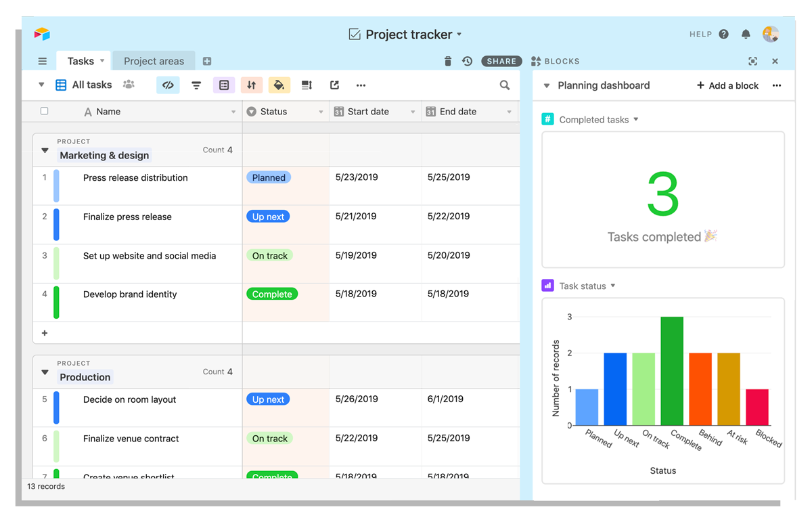
Task: Toggle fullscreen blocks dashboard icon
Action: [753, 61]
